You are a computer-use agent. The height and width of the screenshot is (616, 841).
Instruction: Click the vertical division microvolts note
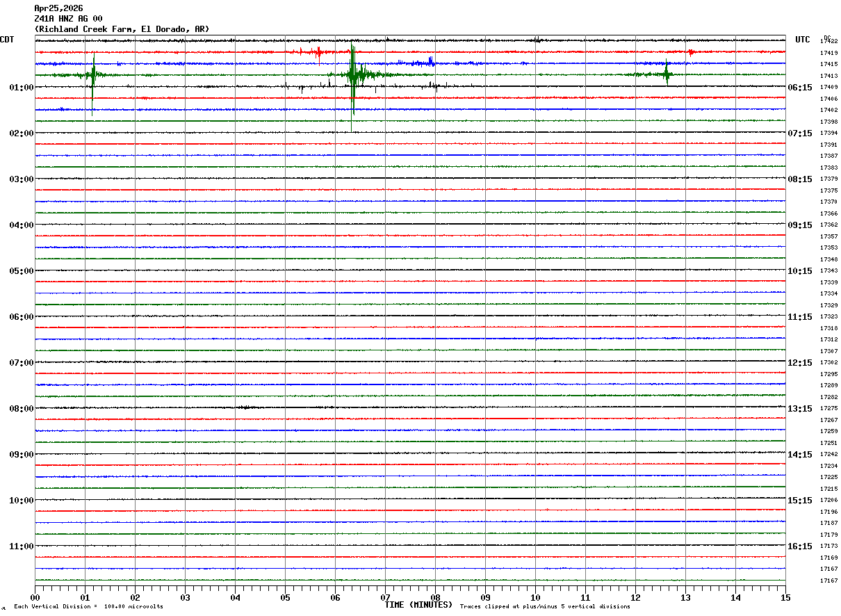click(x=88, y=607)
